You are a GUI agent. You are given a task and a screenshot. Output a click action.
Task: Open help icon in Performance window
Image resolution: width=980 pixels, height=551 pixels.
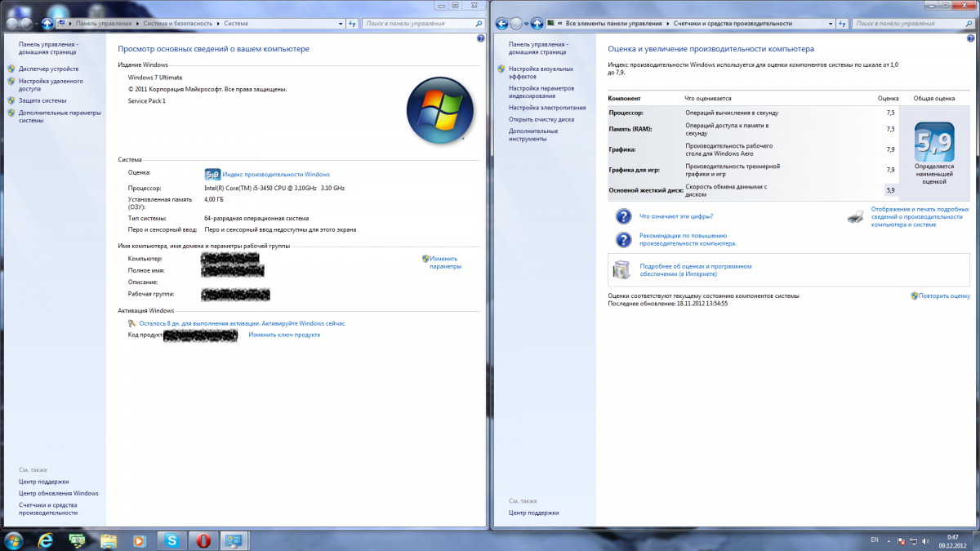(970, 38)
